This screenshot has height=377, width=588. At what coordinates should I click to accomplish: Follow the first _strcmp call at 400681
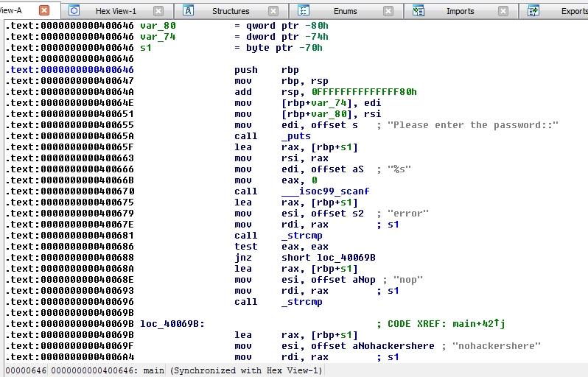(x=302, y=236)
